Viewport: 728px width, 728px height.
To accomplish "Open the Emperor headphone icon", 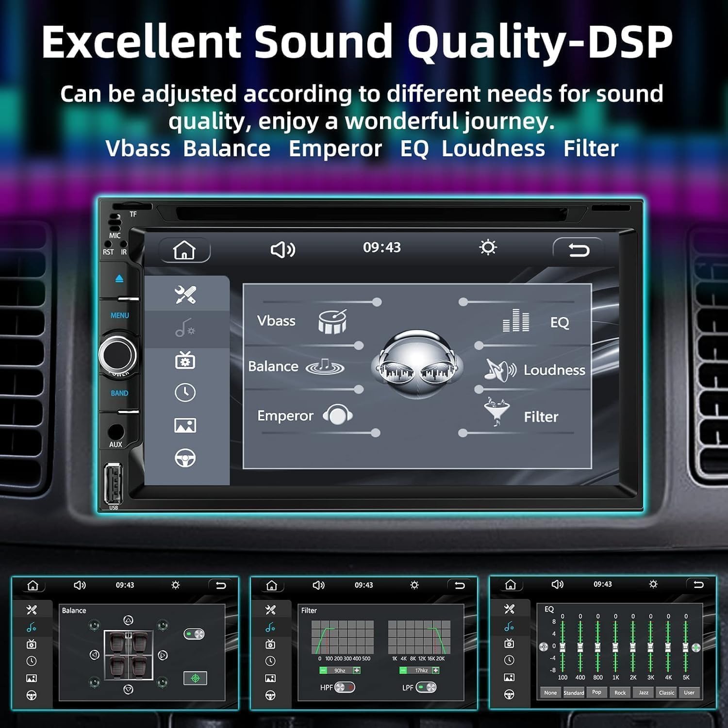I will pyautogui.click(x=338, y=414).
